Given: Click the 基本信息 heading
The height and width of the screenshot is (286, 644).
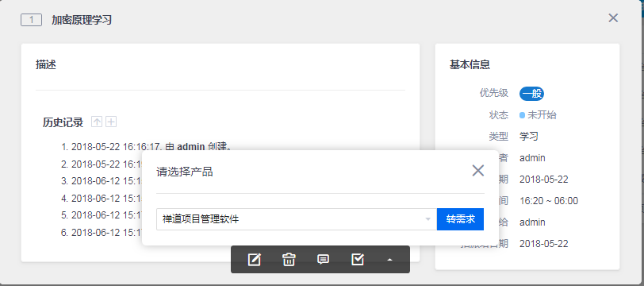Looking at the screenshot, I should tap(470, 64).
